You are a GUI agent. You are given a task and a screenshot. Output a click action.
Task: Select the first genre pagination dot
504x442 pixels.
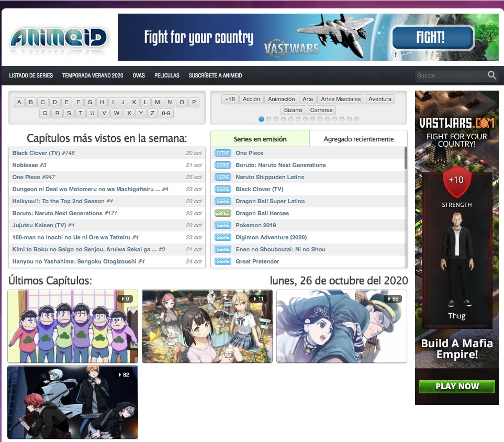(261, 119)
